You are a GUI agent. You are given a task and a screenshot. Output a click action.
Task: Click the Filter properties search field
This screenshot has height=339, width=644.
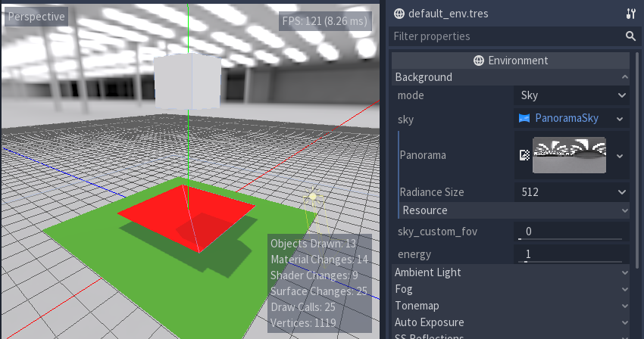tap(514, 36)
